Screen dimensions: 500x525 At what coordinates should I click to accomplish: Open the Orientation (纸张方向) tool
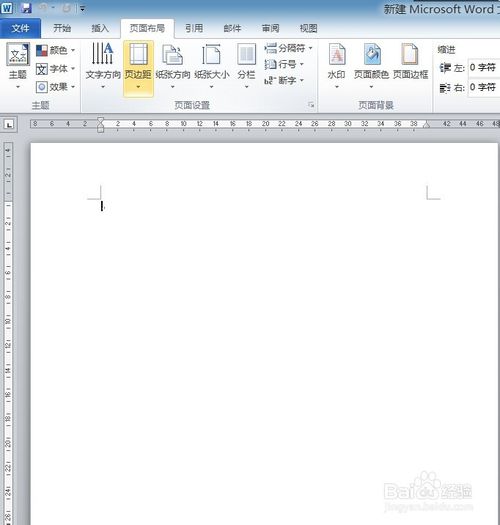[173, 66]
